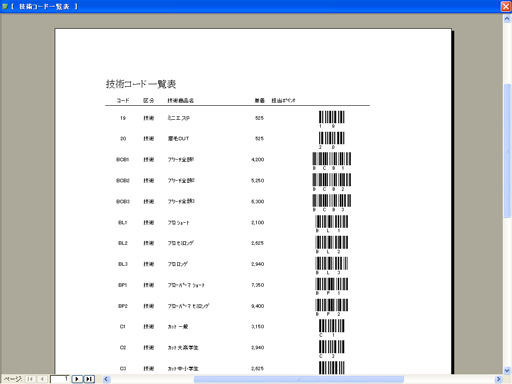Click the vertical scrollbar down arrow
Viewport: 512px width, 384px height.
coord(507,370)
